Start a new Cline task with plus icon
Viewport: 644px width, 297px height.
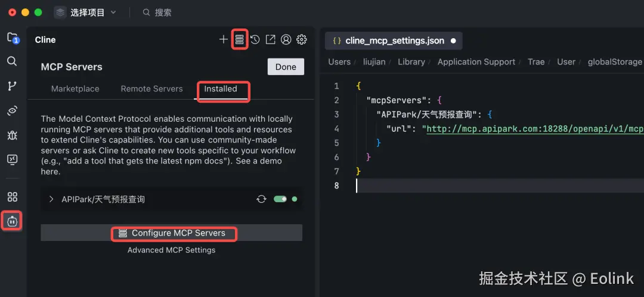224,39
